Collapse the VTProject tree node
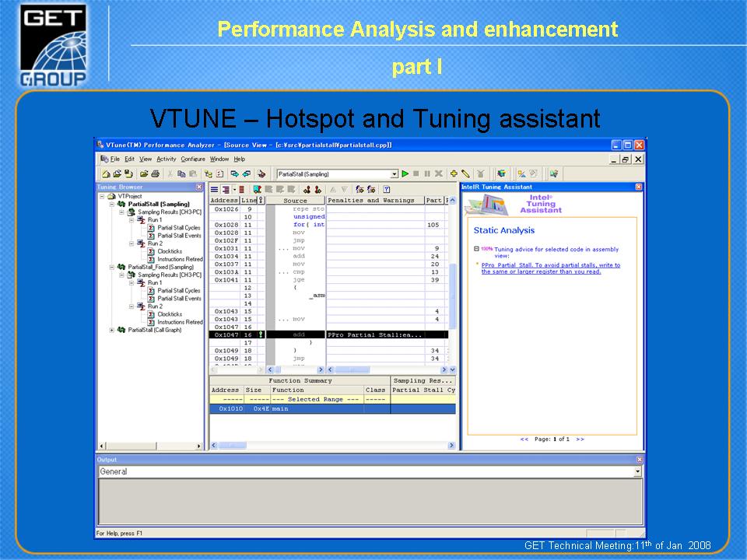The image size is (747, 560). coord(102,196)
